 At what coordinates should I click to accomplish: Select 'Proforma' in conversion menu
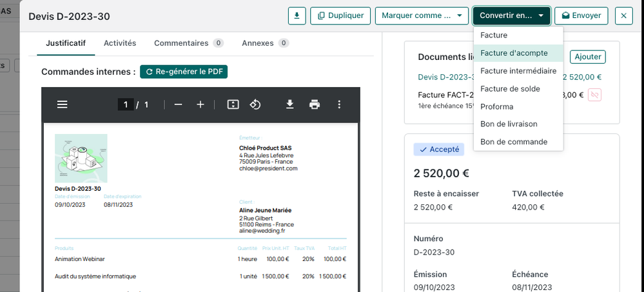(496, 106)
